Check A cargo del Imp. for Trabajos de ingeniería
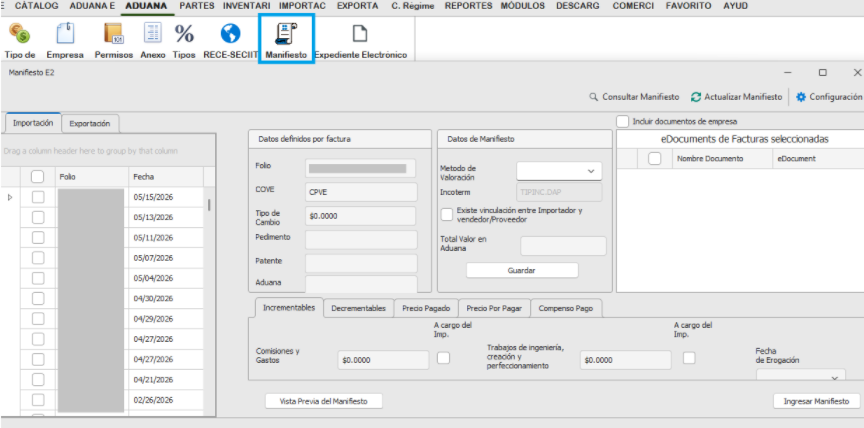 689,358
